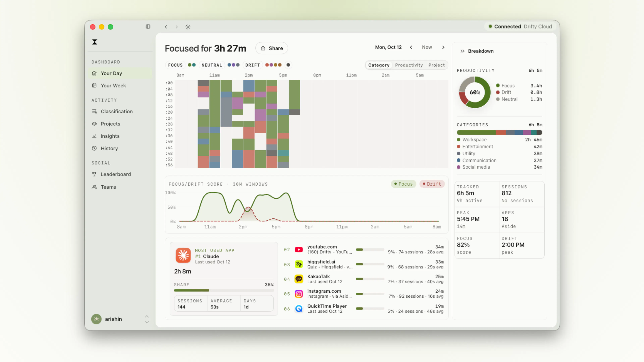Click the History clock icon
644x362 pixels.
click(94, 148)
